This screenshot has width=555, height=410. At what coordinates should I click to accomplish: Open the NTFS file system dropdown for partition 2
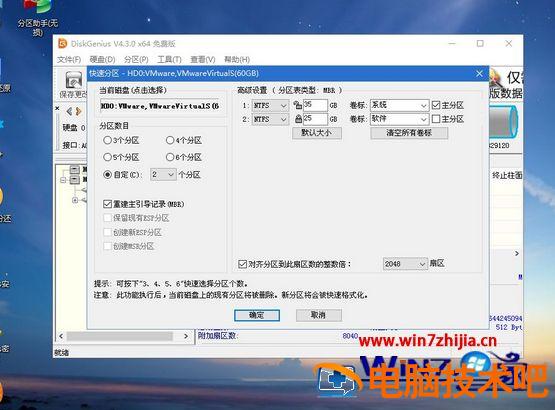pyautogui.click(x=270, y=119)
